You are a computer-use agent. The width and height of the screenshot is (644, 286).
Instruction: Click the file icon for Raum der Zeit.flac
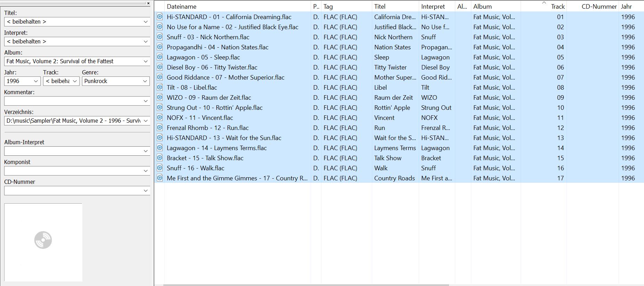(160, 97)
